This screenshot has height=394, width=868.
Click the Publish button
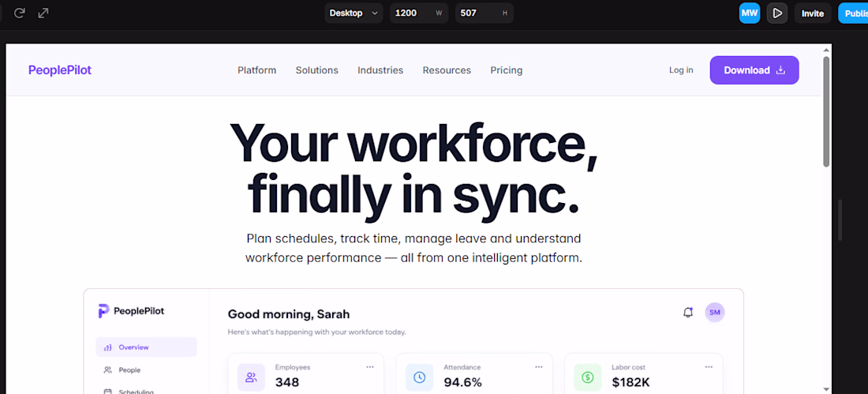pyautogui.click(x=853, y=13)
